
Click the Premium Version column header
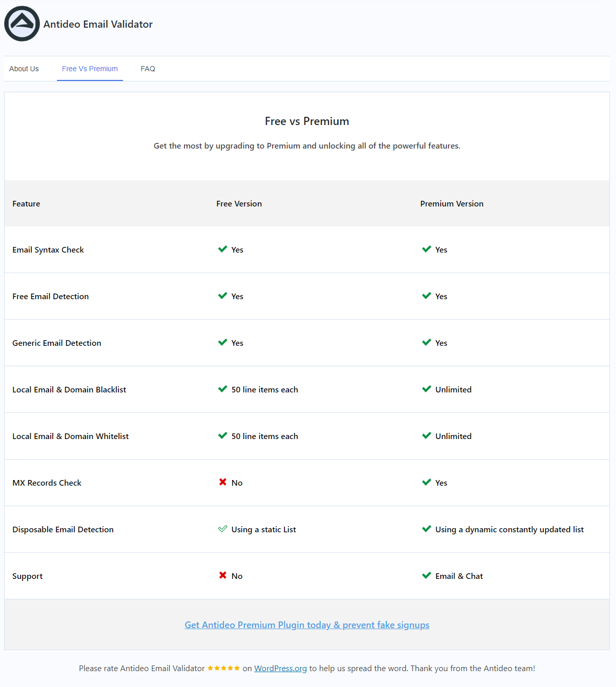[x=452, y=203]
